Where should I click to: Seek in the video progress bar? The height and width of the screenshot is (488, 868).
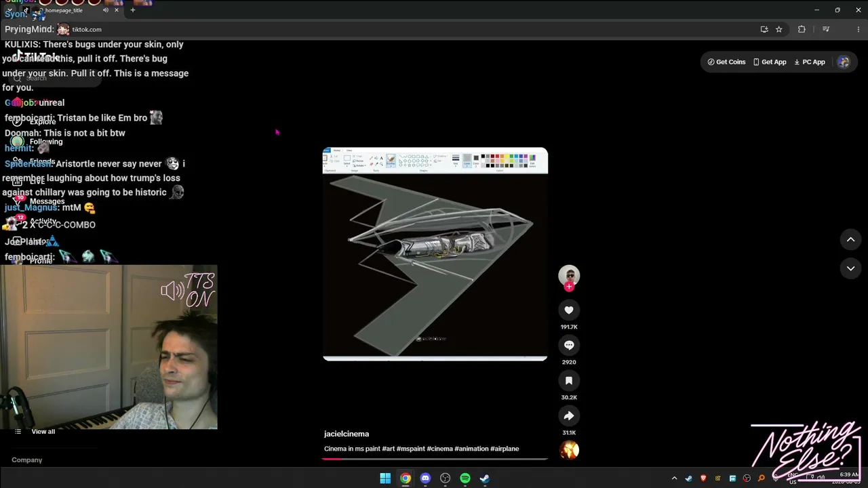[435, 459]
